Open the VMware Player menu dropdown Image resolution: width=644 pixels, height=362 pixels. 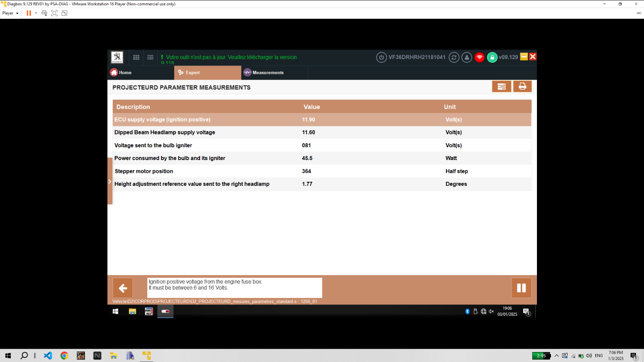(x=10, y=13)
